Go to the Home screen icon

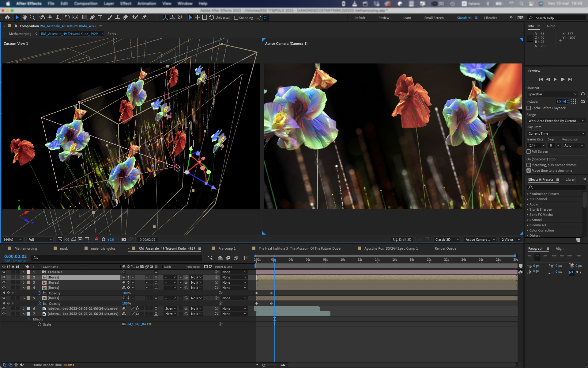[7, 17]
